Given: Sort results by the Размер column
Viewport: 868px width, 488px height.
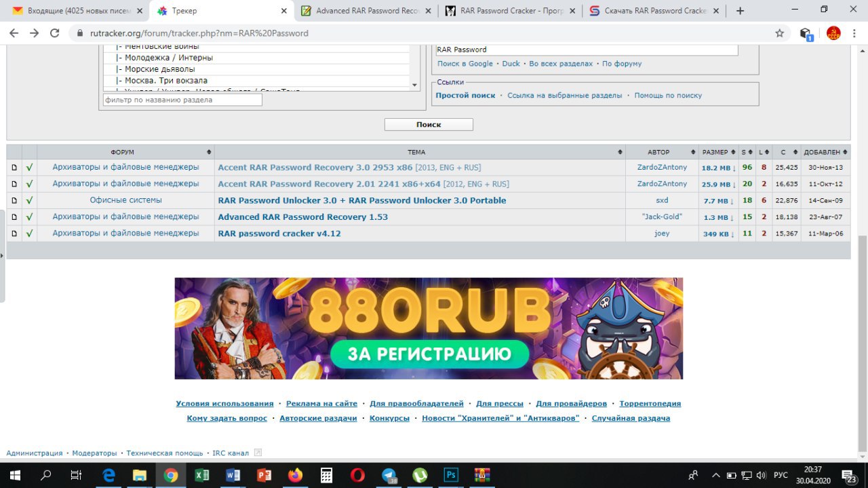Looking at the screenshot, I should pos(719,152).
